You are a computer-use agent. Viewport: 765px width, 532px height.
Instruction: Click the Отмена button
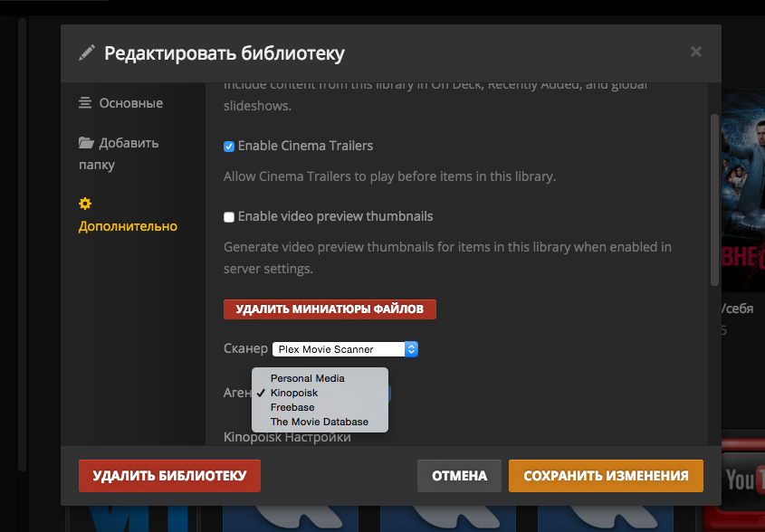(459, 476)
